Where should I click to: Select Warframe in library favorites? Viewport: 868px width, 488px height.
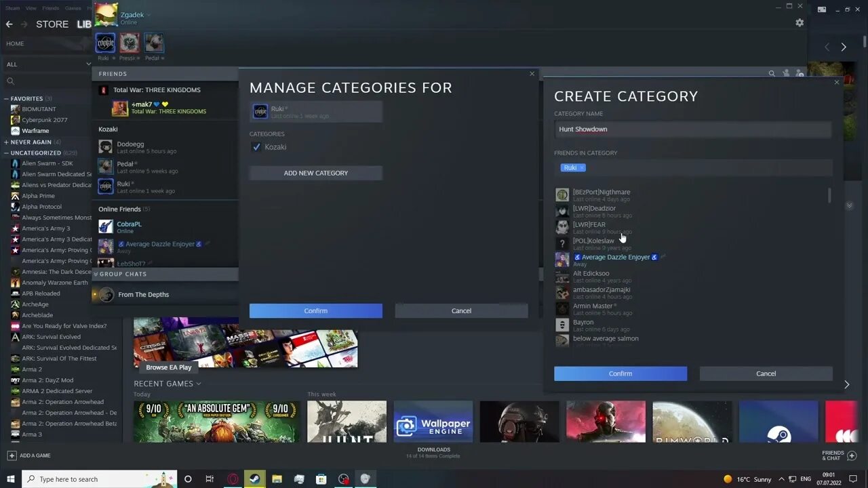(x=35, y=131)
